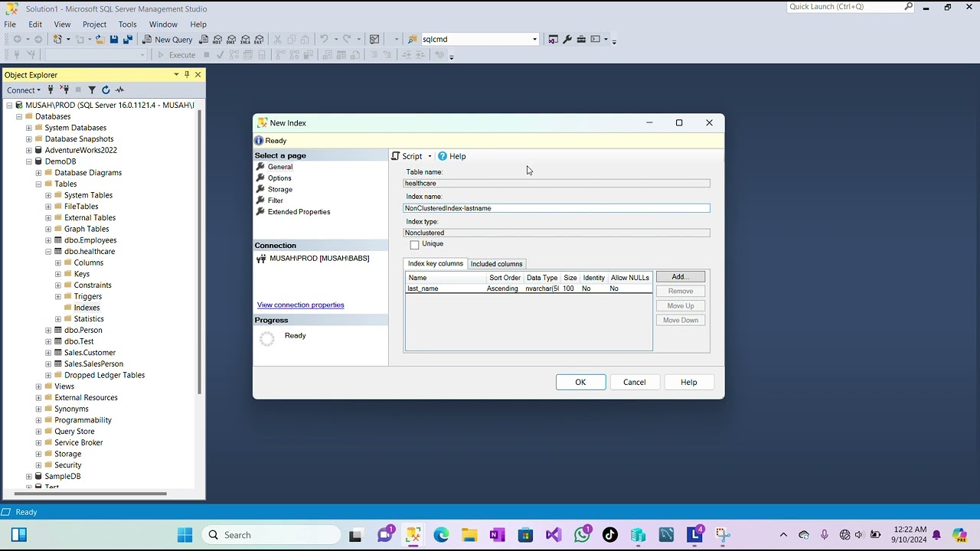Open the Filter page in New Index
980x551 pixels.
(276, 201)
